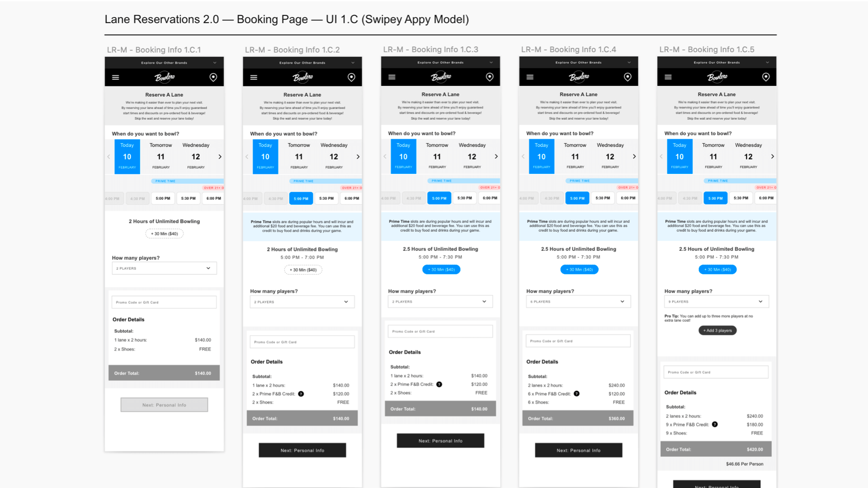Open hamburger menu in 1.C.4 mockup
This screenshot has height=488, width=868.
(530, 77)
